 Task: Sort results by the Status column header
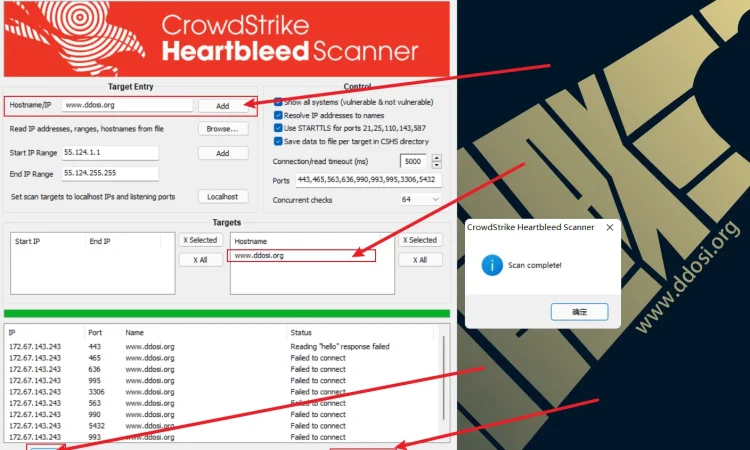(x=360, y=332)
